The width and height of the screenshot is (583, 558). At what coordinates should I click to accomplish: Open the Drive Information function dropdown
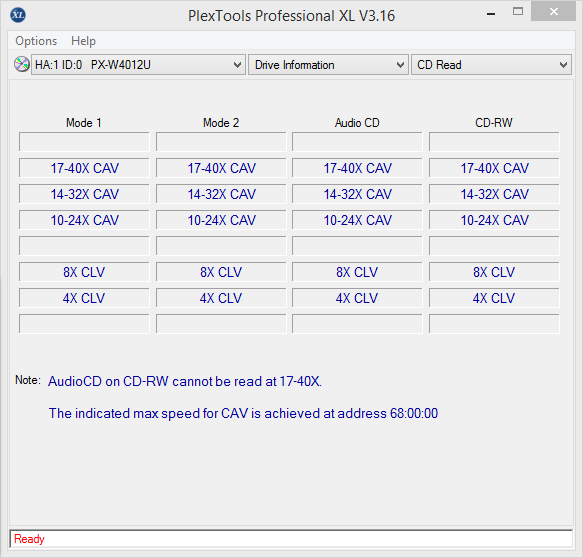click(x=328, y=65)
